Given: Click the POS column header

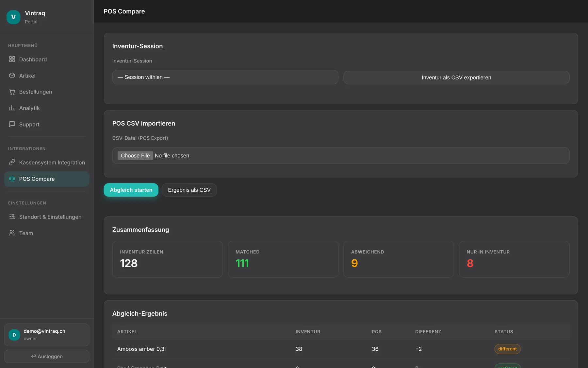Looking at the screenshot, I should [x=377, y=332].
